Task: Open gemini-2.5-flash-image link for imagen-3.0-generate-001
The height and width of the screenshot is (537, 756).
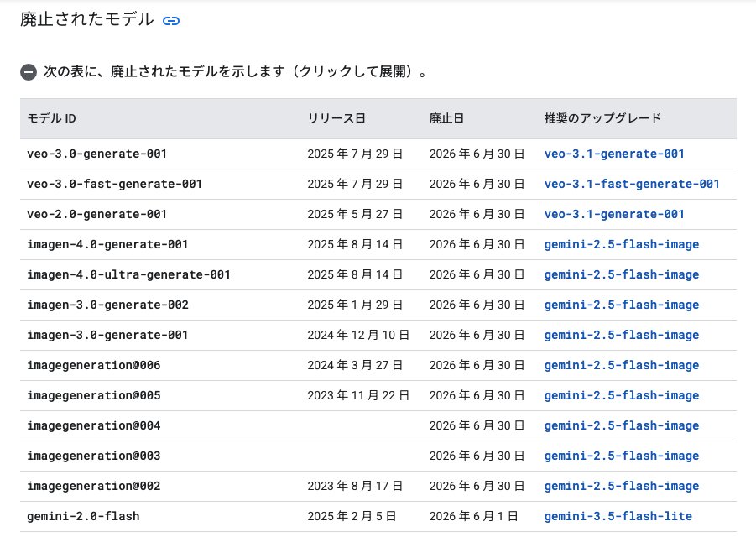Action: point(622,335)
